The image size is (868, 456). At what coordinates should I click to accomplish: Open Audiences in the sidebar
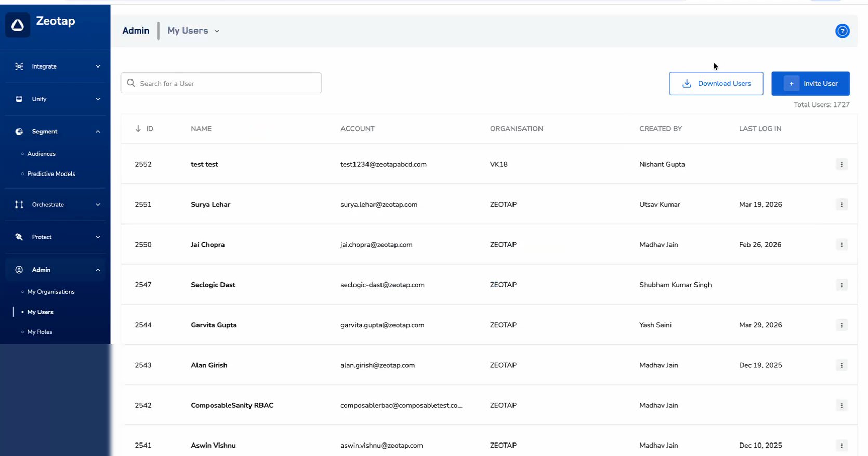coord(42,154)
